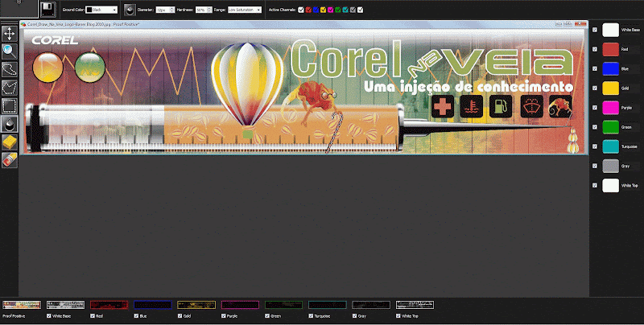Toggle the last white Active Channels checkbox
Viewport: 644px width, 325px height.
(x=360, y=10)
